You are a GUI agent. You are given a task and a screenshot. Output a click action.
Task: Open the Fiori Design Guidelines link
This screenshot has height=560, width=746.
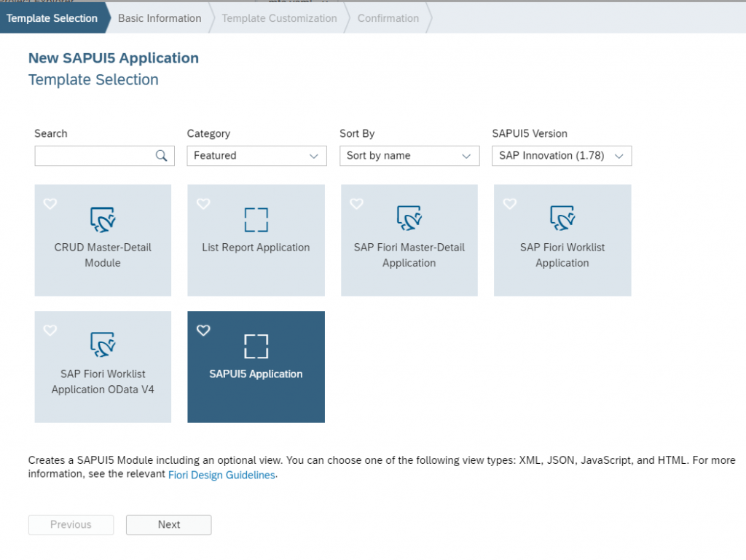click(x=221, y=475)
